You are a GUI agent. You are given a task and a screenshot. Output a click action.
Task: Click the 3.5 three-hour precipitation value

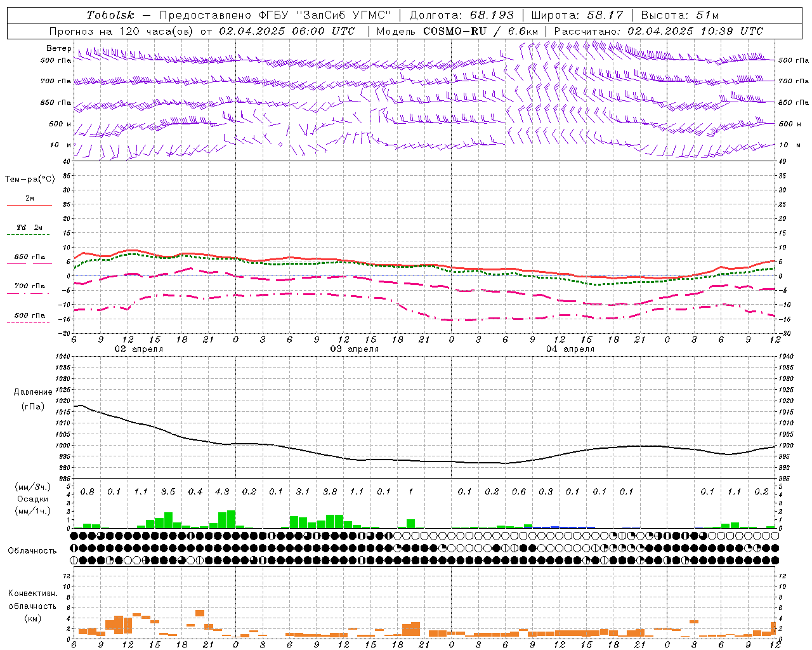coord(168,492)
